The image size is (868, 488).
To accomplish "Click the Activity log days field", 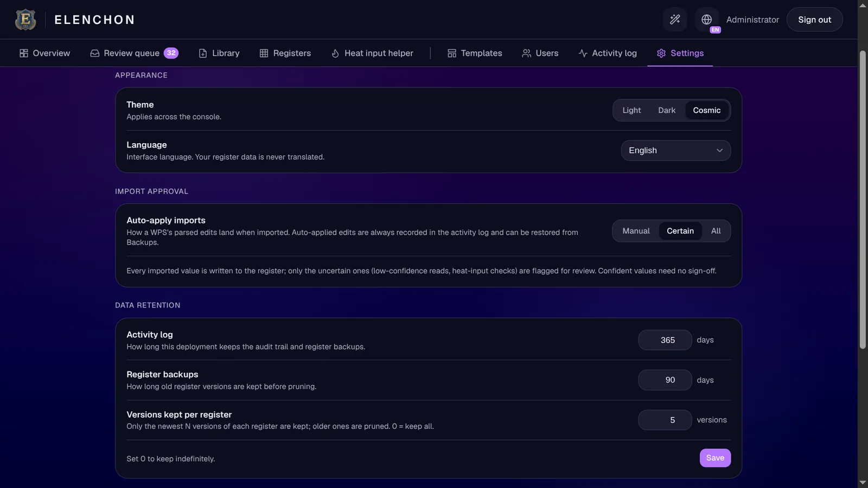I will pyautogui.click(x=665, y=340).
